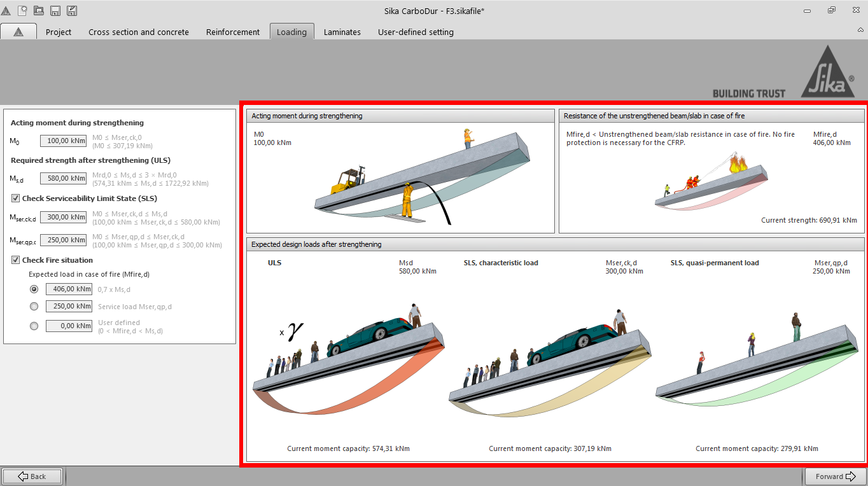Click Current moment capacity: 574,31 kNm text
Image resolution: width=868 pixels, height=486 pixels.
click(x=348, y=448)
